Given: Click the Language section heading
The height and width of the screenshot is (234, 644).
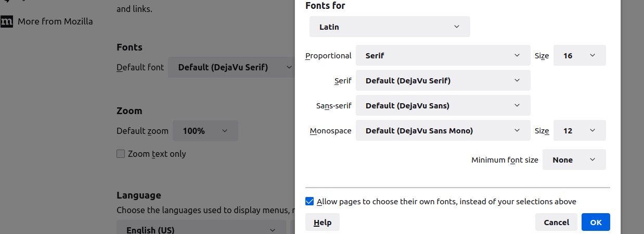Looking at the screenshot, I should [139, 195].
